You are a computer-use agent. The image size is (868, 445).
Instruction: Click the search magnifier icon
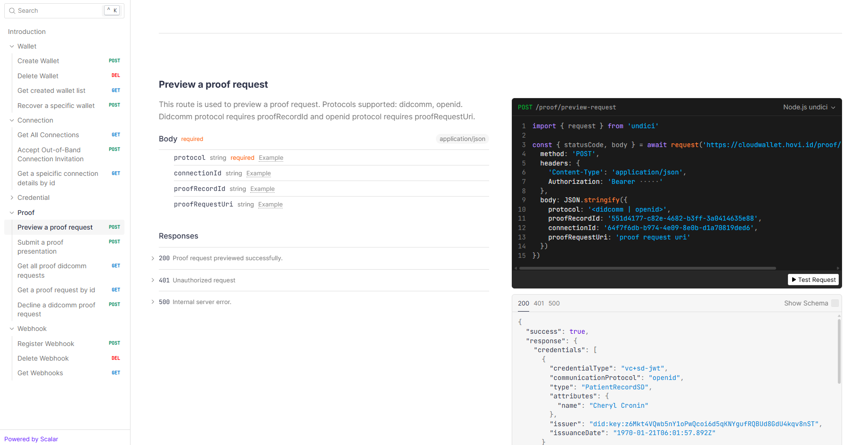pos(12,11)
